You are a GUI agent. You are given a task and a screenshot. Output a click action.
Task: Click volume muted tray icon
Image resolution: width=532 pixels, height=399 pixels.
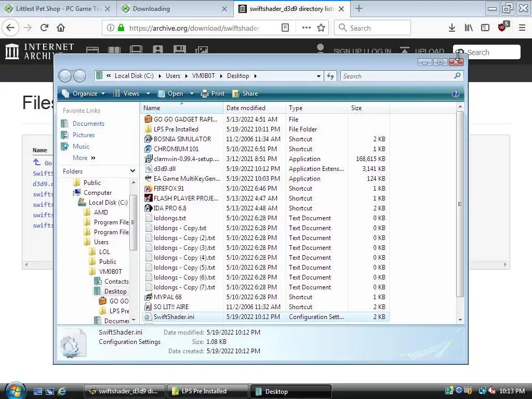492,391
